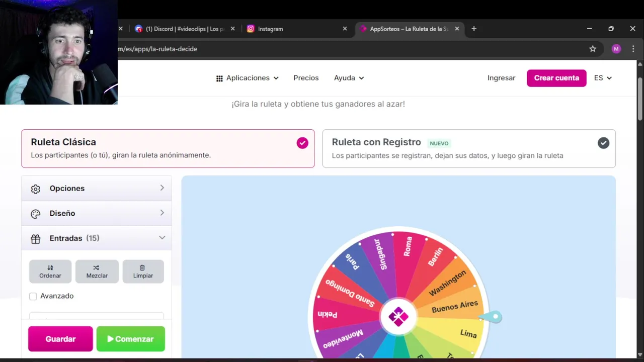The height and width of the screenshot is (362, 644).
Task: Click Ingresar to log in
Action: tap(501, 78)
